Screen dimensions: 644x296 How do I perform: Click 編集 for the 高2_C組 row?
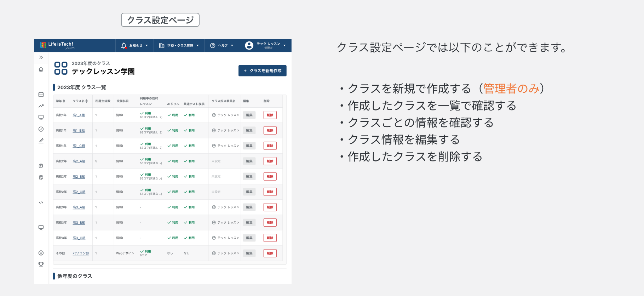249,192
